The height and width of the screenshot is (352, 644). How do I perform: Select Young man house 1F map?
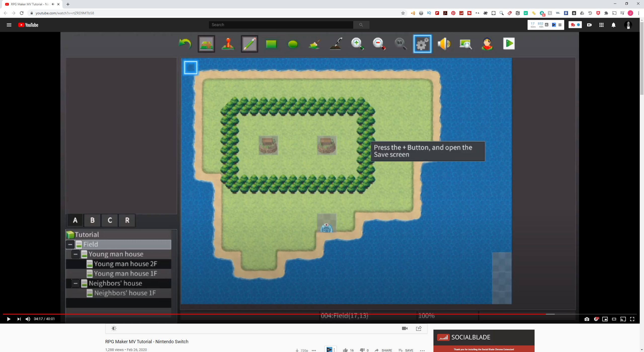point(118,274)
